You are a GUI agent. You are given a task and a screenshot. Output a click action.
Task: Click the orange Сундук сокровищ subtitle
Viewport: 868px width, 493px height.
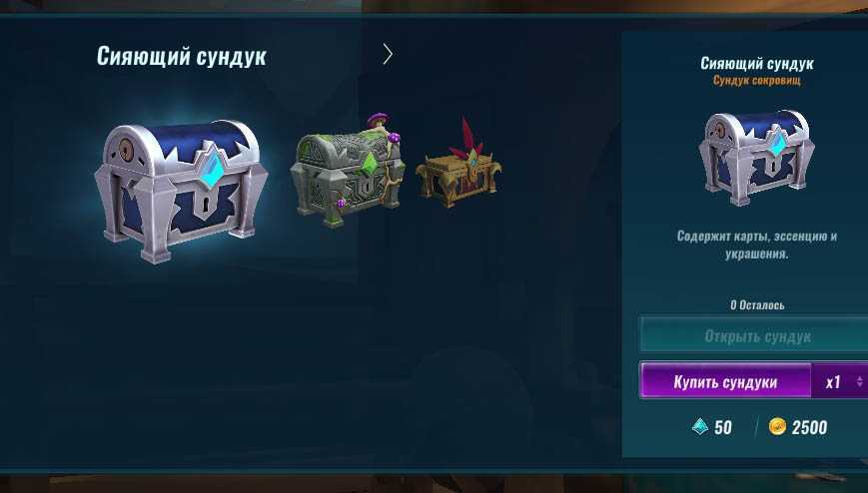757,81
